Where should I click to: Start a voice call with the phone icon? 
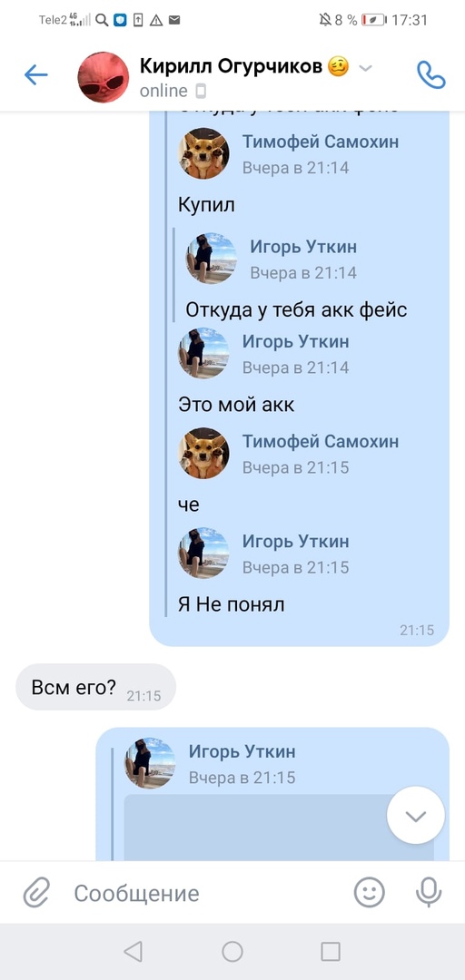coord(431,75)
